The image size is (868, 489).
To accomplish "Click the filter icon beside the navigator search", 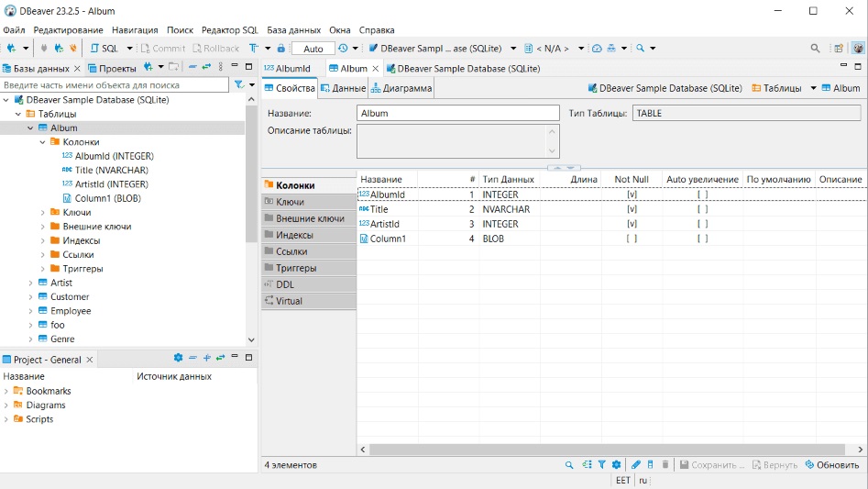I will pyautogui.click(x=239, y=84).
